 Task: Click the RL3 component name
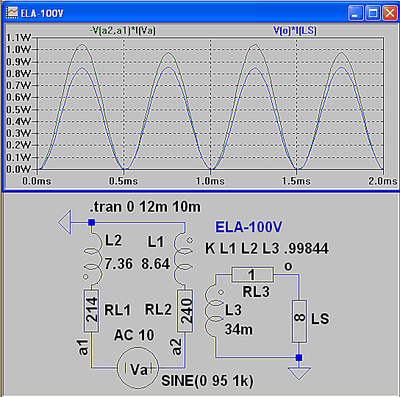pyautogui.click(x=256, y=292)
